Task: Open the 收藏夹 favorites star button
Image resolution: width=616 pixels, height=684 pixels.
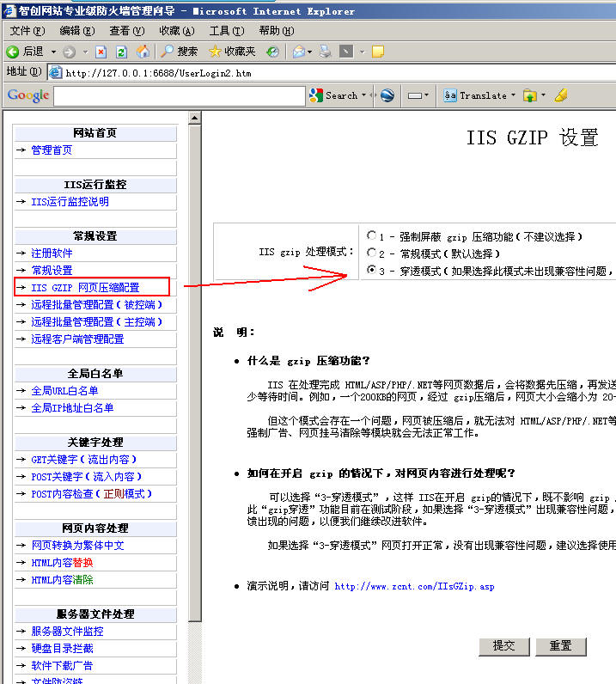Action: point(232,52)
